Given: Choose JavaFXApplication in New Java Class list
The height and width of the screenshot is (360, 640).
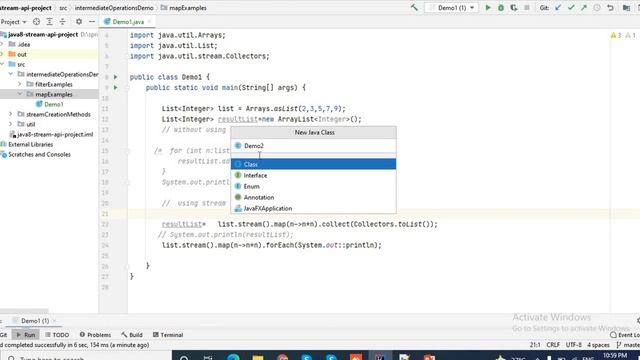Looking at the screenshot, I should (x=313, y=208).
